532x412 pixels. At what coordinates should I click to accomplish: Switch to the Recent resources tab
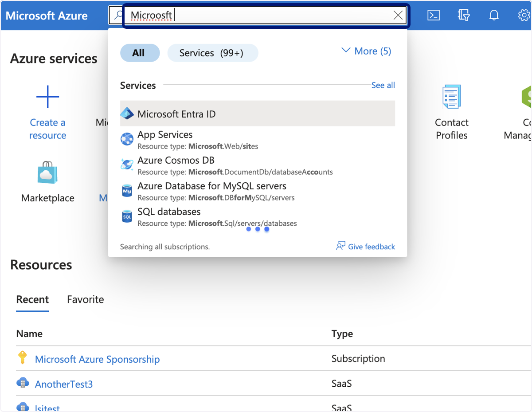32,299
